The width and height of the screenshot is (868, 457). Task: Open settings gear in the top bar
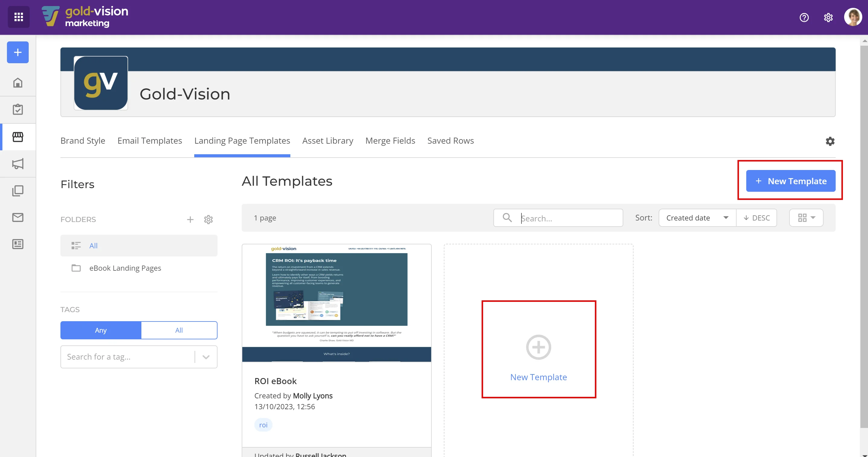tap(828, 17)
